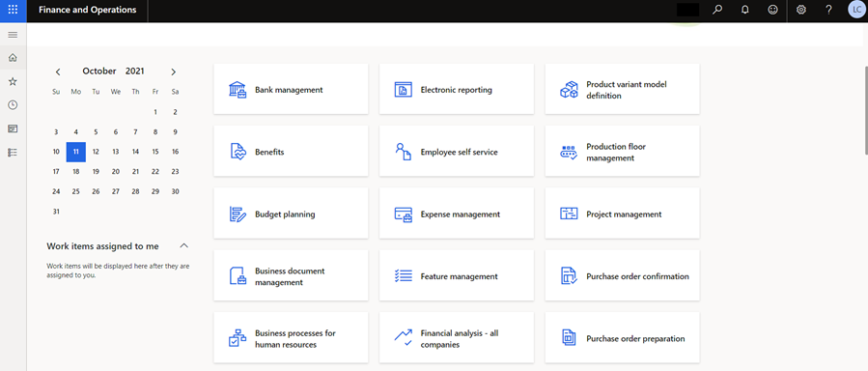Screen dimensions: 868x371
Task: Open the Bank management tile
Action: pos(291,89)
